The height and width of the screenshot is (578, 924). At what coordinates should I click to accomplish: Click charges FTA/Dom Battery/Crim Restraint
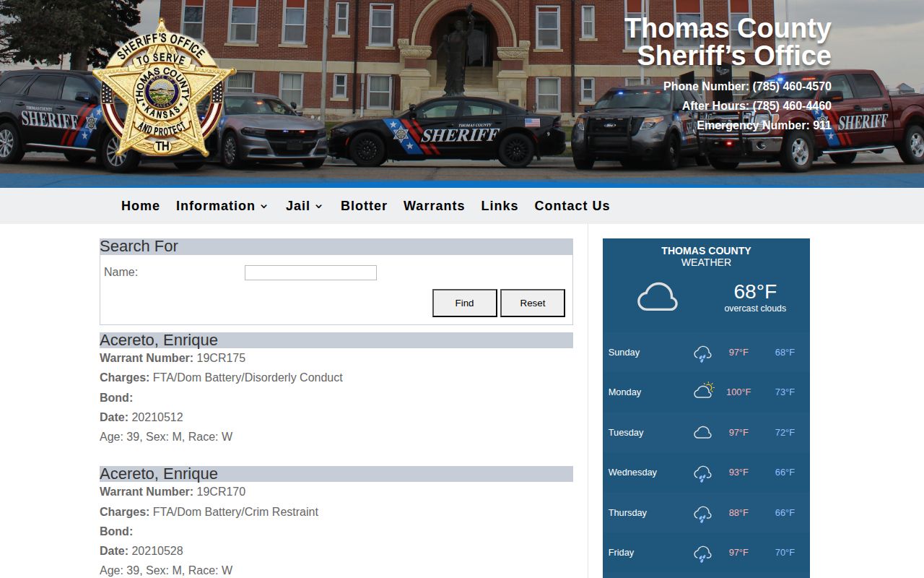point(235,512)
